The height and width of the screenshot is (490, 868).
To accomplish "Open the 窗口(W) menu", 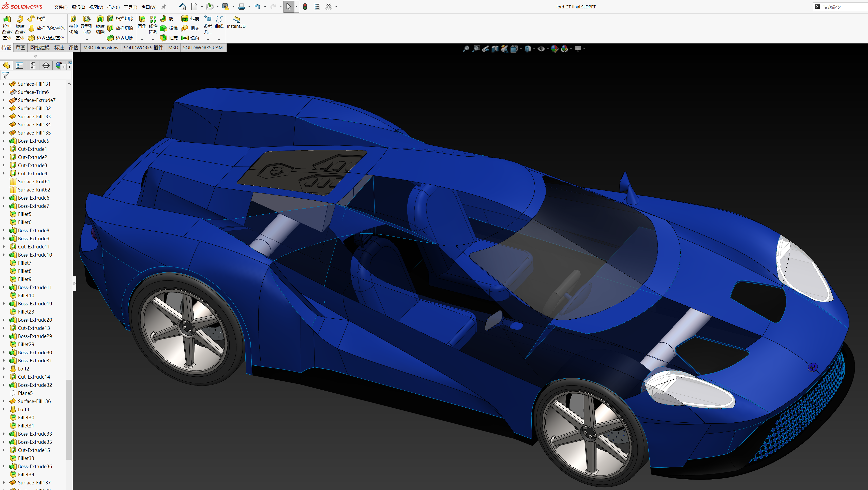I will point(148,7).
